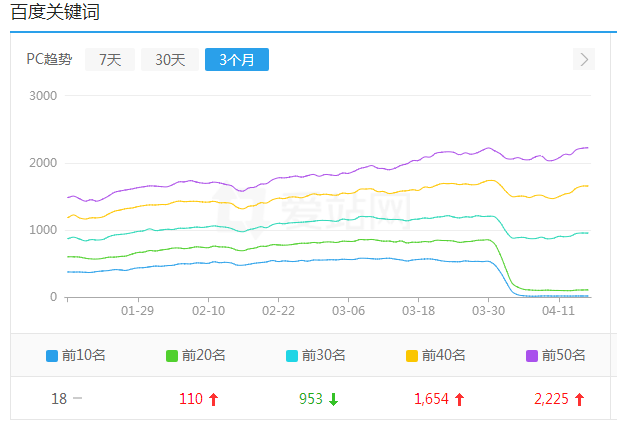This screenshot has width=617, height=431.
Task: Click the 百度关键词 heading
Action: (55, 13)
